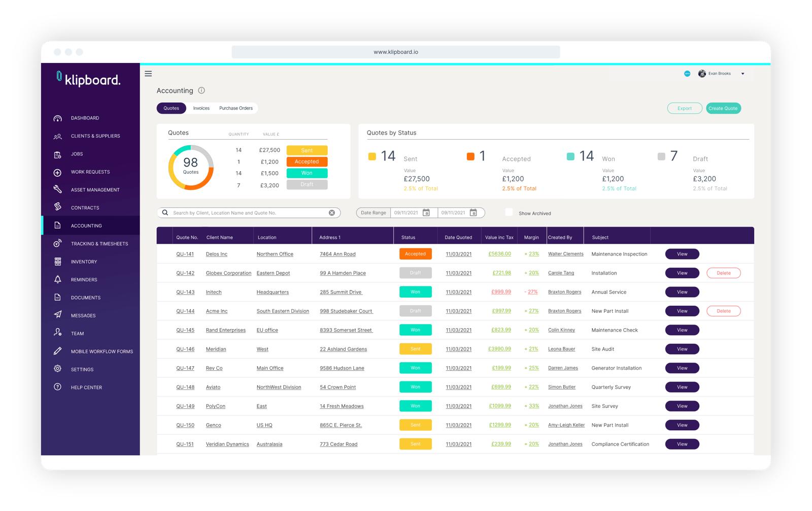Switch to the Purchase Orders tab

tap(236, 108)
